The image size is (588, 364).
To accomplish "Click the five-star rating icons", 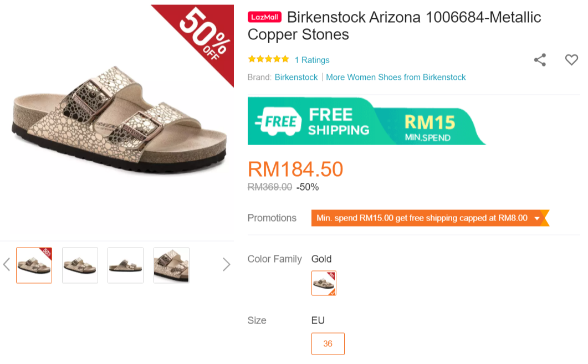I will [269, 59].
